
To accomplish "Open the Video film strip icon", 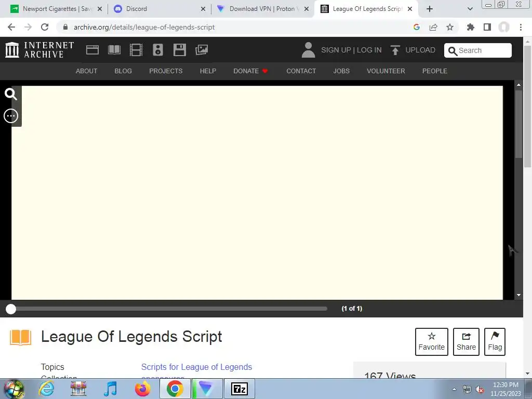I will [136, 50].
